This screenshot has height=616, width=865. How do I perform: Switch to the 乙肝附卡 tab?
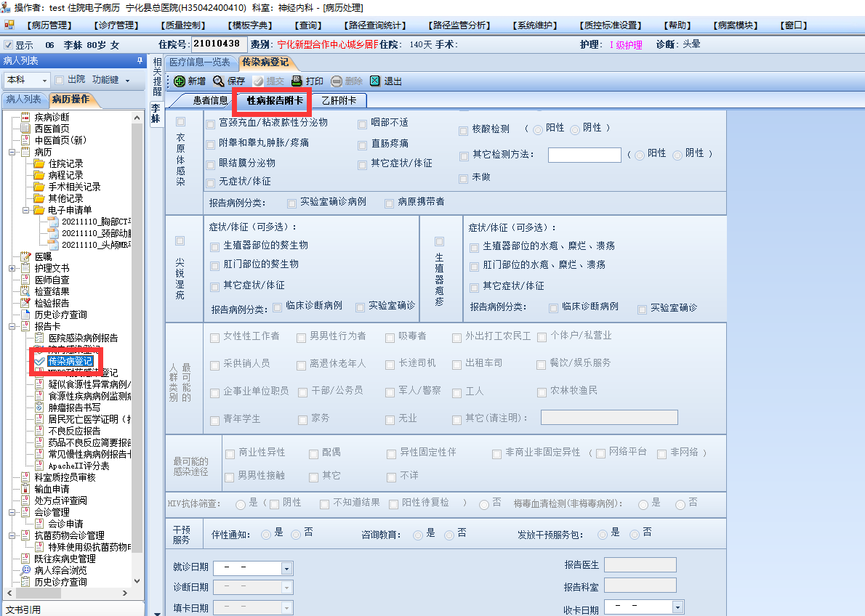[339, 100]
